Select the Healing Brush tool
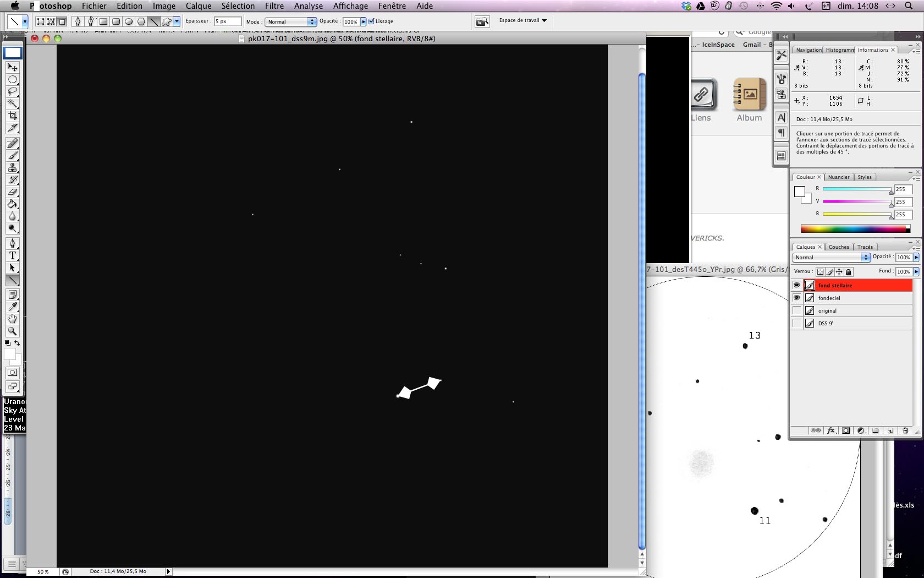Viewport: 924px width, 578px height. [12, 143]
